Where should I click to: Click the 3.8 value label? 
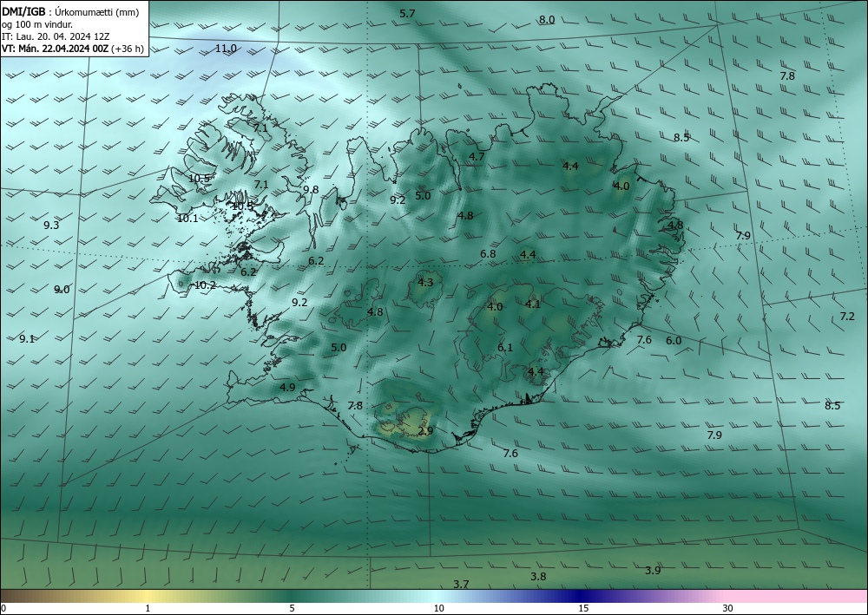pyautogui.click(x=538, y=576)
